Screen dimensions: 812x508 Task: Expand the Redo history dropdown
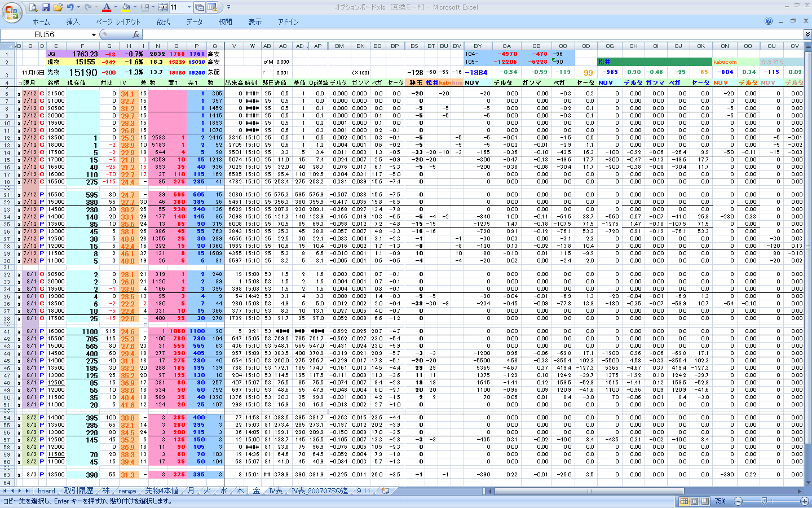point(96,7)
